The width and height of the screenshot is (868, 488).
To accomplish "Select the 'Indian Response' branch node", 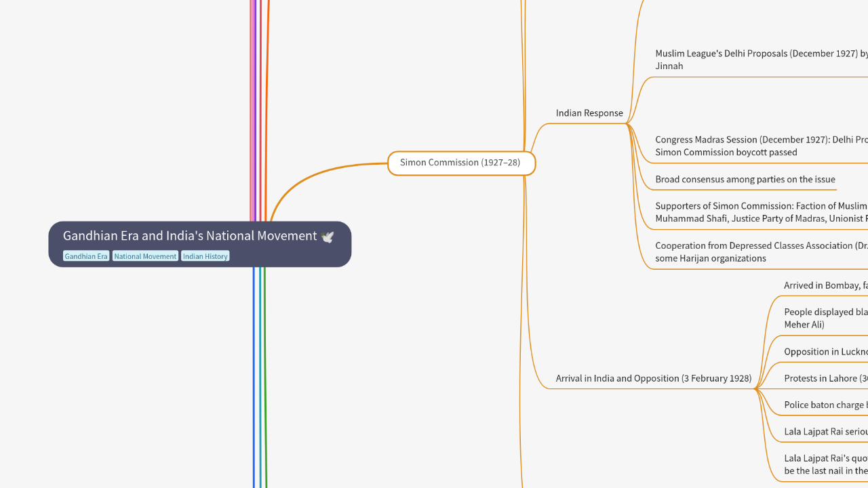I will (x=589, y=113).
